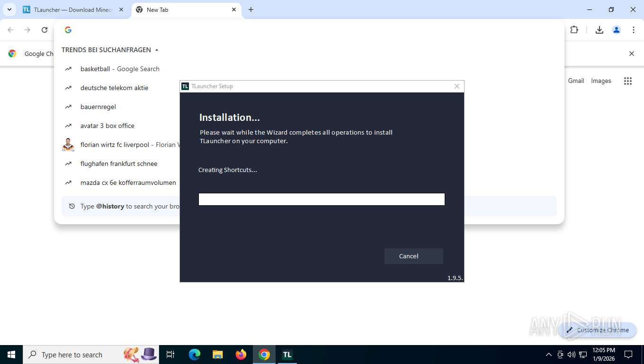The image size is (644, 364).
Task: Open a new browser tab
Action: tap(251, 9)
